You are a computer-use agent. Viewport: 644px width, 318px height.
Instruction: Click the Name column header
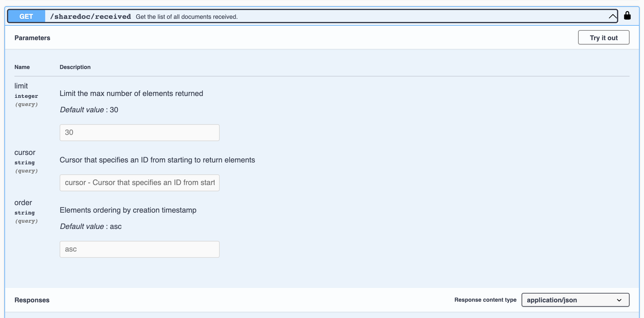point(22,67)
